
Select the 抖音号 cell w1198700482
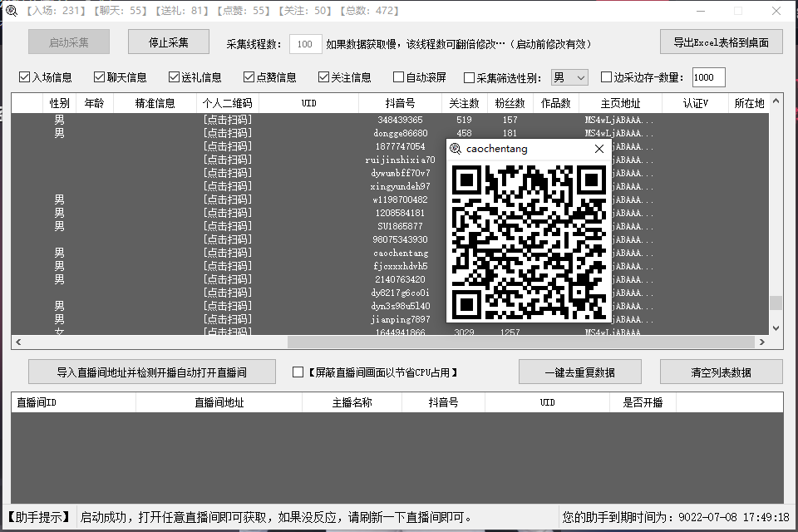400,199
